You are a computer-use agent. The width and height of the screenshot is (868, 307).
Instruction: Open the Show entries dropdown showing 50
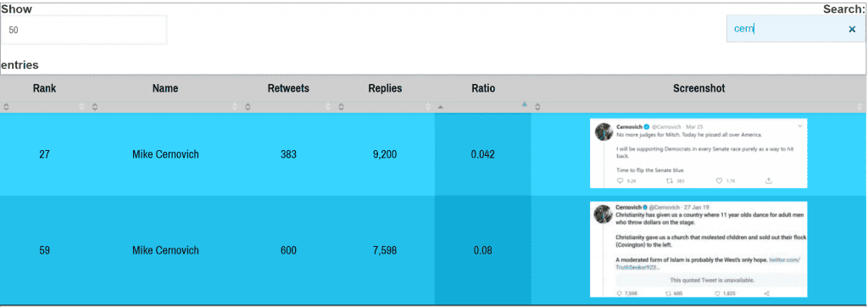coord(84,30)
